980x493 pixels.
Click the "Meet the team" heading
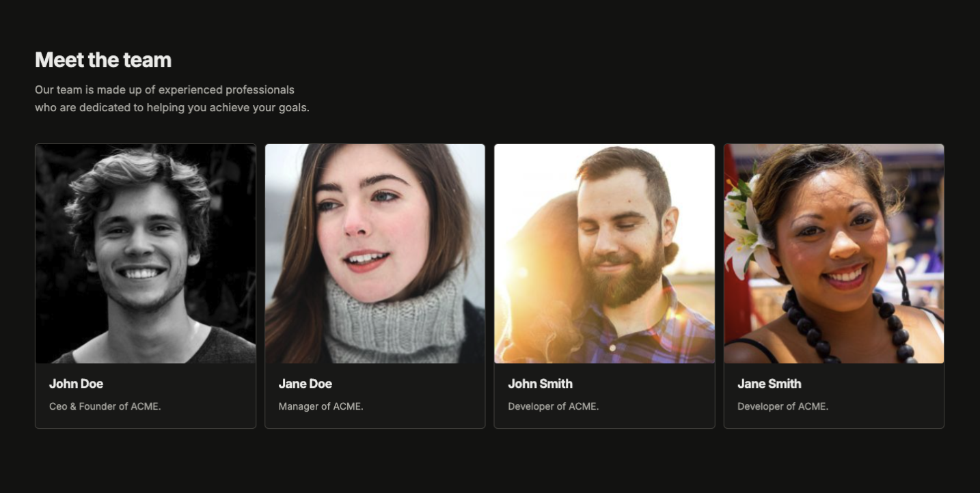(103, 60)
